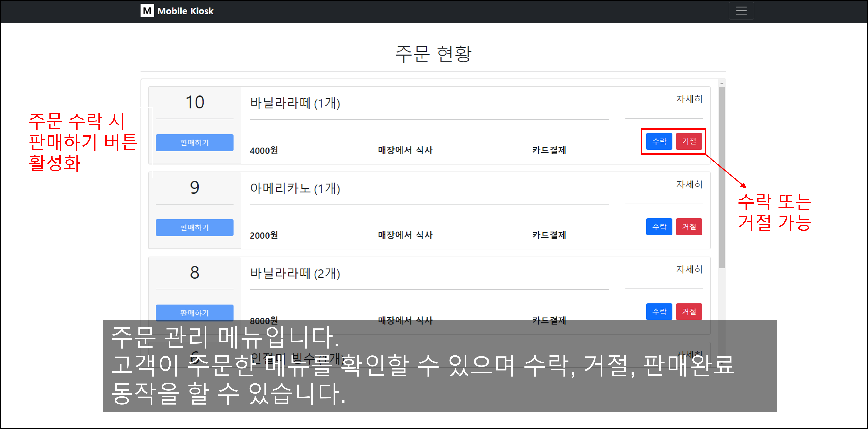868x429 pixels.
Task: Click 판매하기 for order 8
Action: (195, 313)
